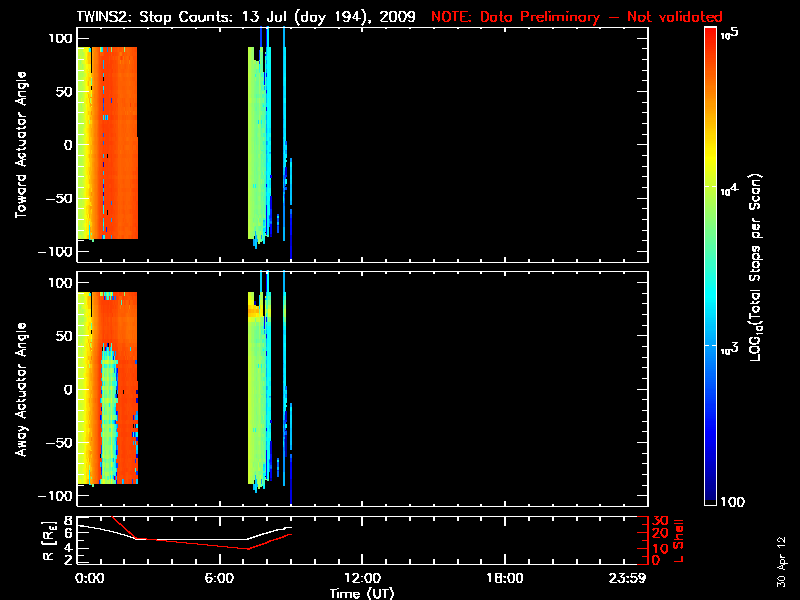This screenshot has height=600, width=800.
Task: Click the dark blue bottom of the color bar
Action: 711,490
